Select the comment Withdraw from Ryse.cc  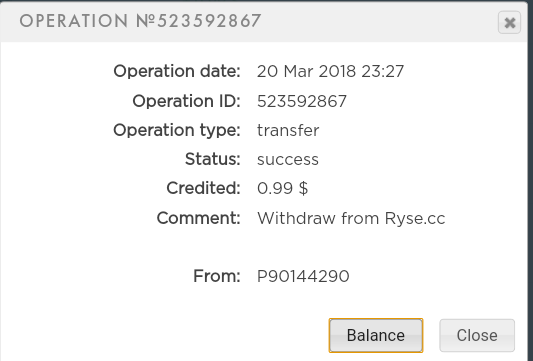(351, 218)
